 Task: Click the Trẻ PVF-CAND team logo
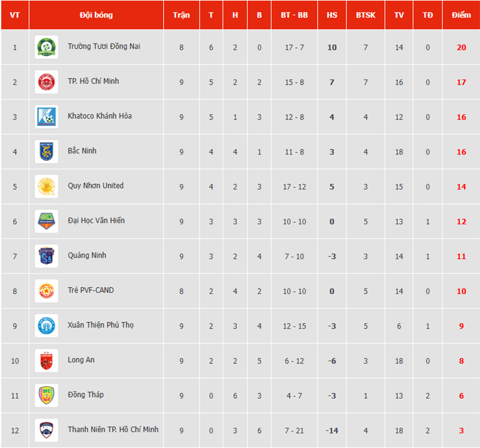click(x=46, y=290)
